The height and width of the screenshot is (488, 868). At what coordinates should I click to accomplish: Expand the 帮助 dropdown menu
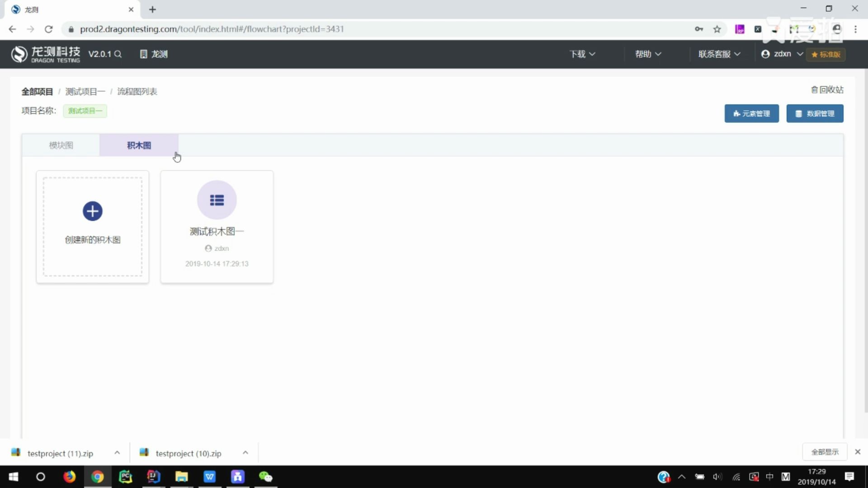tap(648, 54)
